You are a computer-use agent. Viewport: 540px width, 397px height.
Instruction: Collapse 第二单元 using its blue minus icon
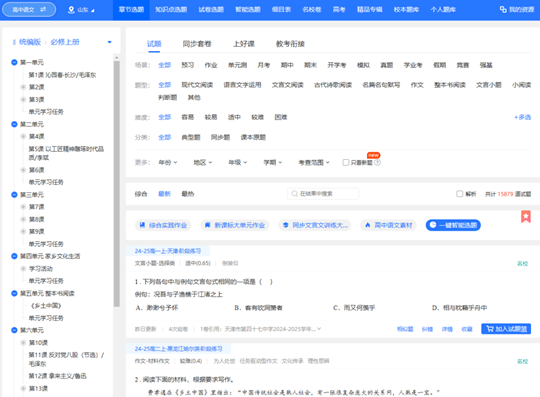click(x=14, y=124)
